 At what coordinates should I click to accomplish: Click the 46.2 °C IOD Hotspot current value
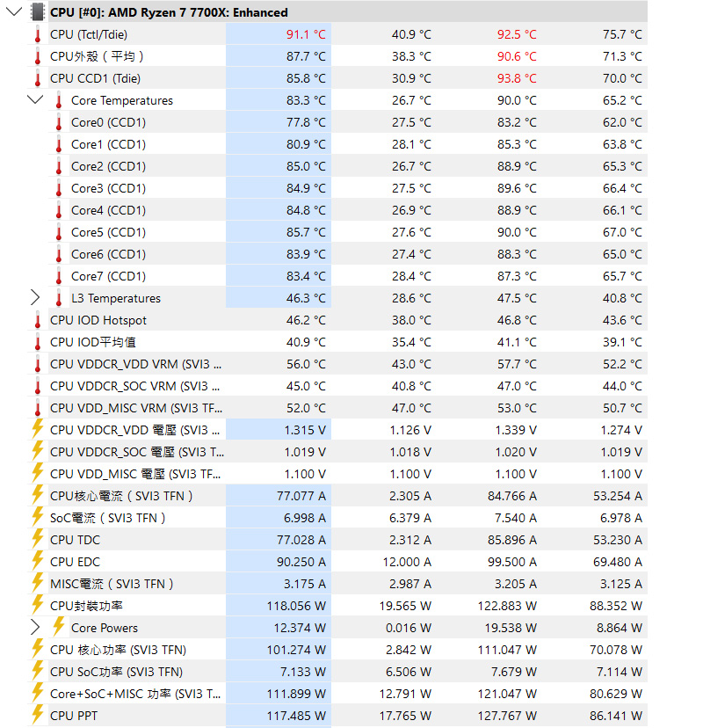[306, 320]
